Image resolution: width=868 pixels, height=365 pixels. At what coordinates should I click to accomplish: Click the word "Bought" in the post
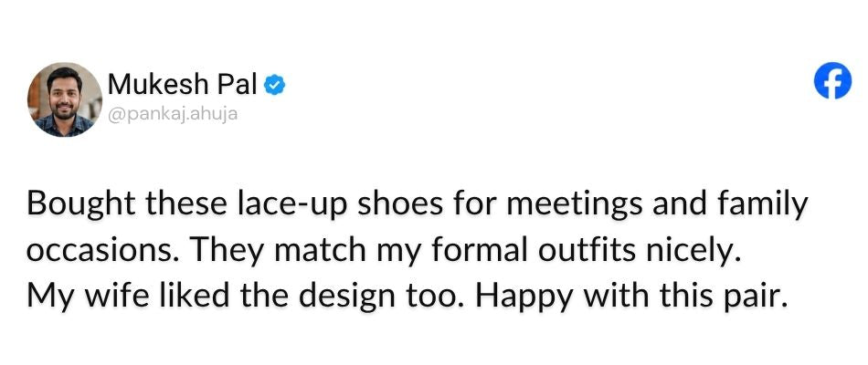(80, 204)
